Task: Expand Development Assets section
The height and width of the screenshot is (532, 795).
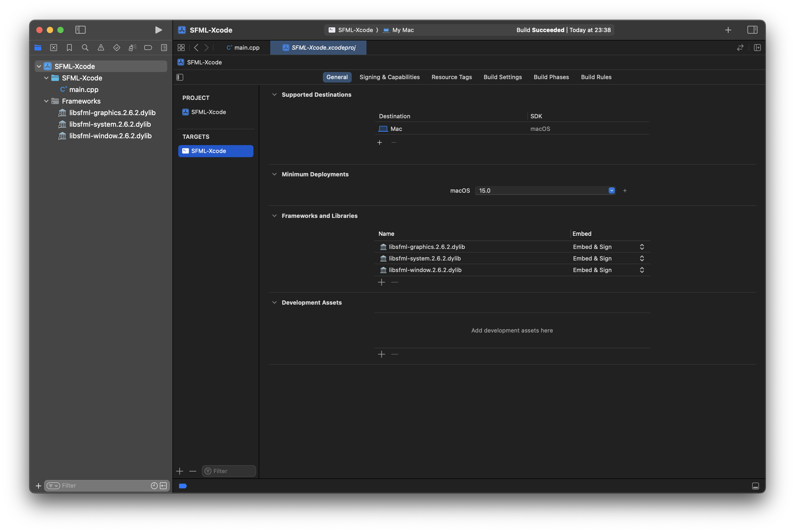Action: [274, 302]
